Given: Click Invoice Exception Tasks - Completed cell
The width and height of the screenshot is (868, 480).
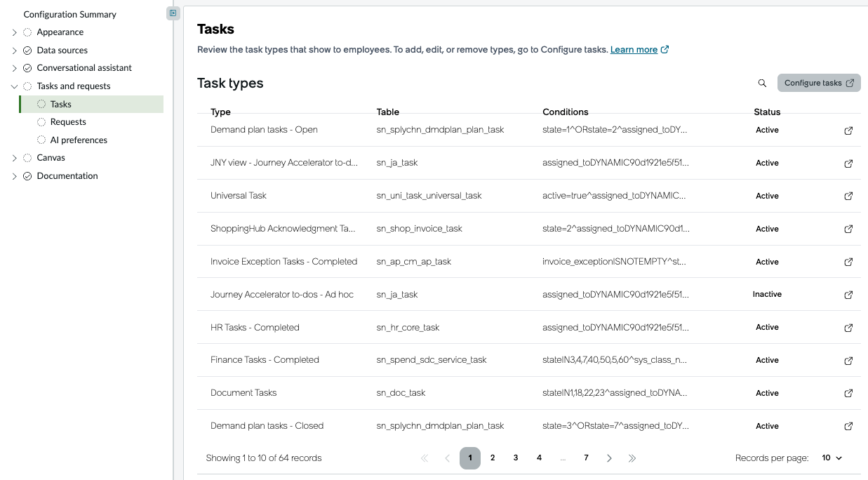Looking at the screenshot, I should coord(283,262).
